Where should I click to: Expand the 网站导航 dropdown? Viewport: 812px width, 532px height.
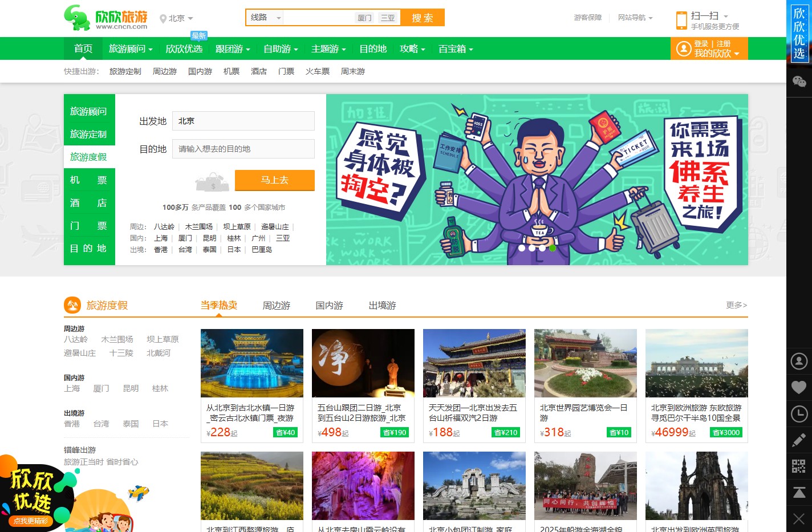click(x=635, y=18)
